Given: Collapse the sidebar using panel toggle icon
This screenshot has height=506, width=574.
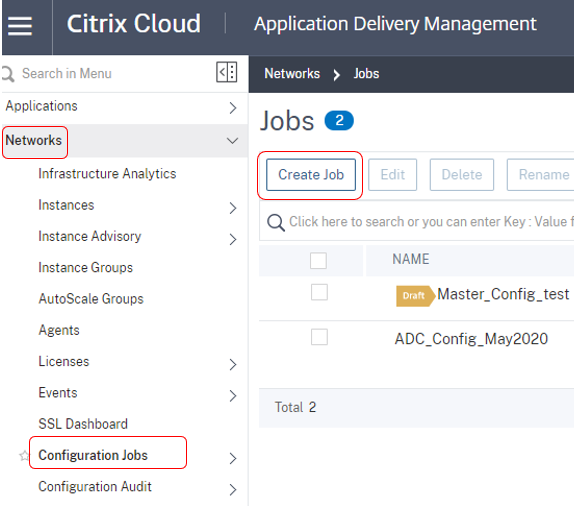Looking at the screenshot, I should click(x=227, y=72).
